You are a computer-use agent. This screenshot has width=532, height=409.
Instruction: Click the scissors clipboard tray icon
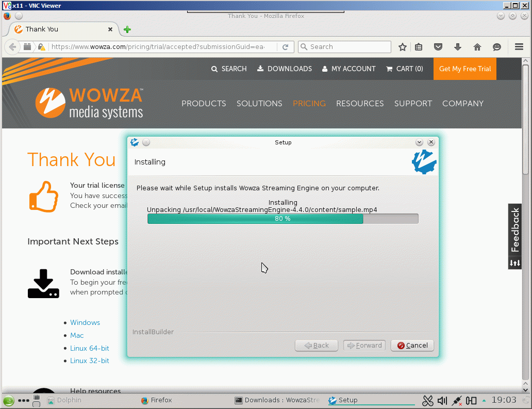point(427,401)
